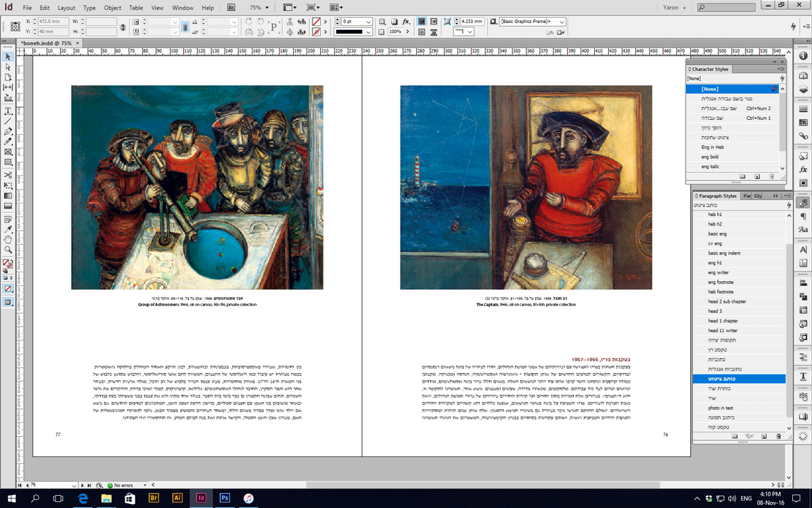
Task: Open Adobe Bridge from the Br button
Action: tap(231, 7)
